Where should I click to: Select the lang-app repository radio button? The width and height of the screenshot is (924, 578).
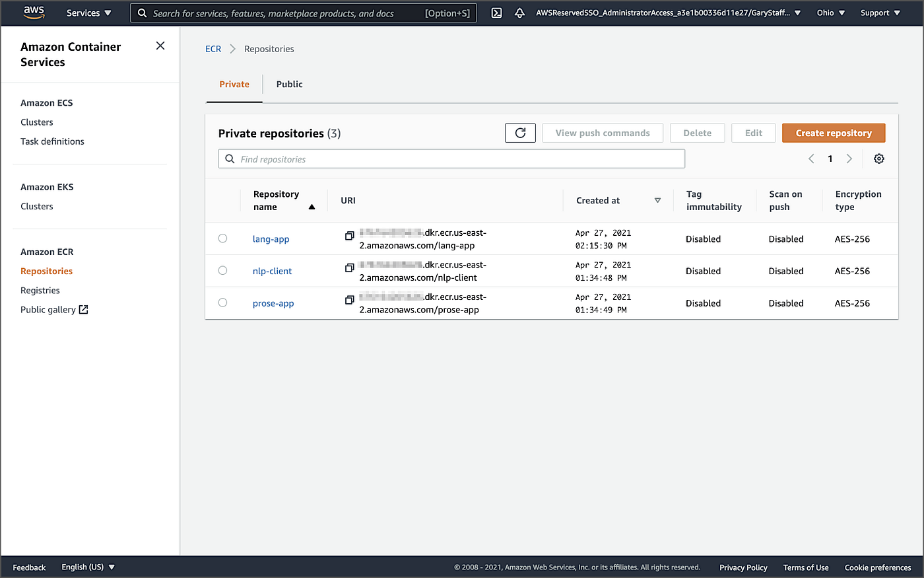pos(222,238)
